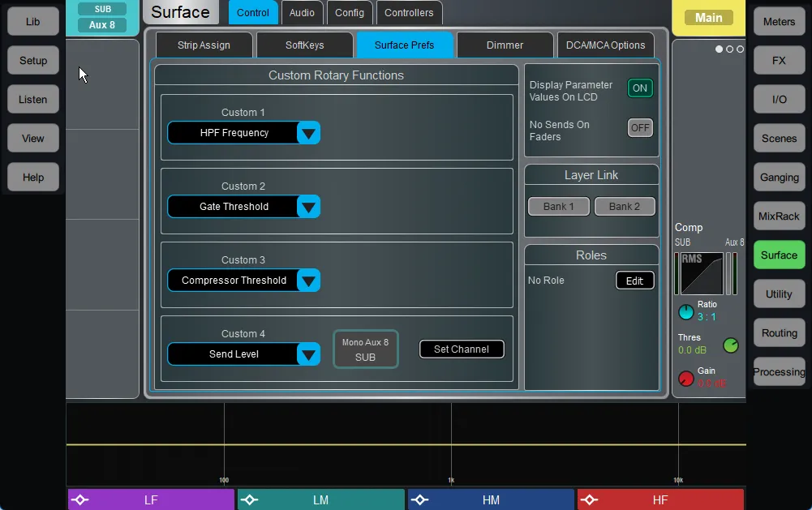Open the DCA/MCA Options tab
The image size is (812, 510).
click(x=605, y=45)
